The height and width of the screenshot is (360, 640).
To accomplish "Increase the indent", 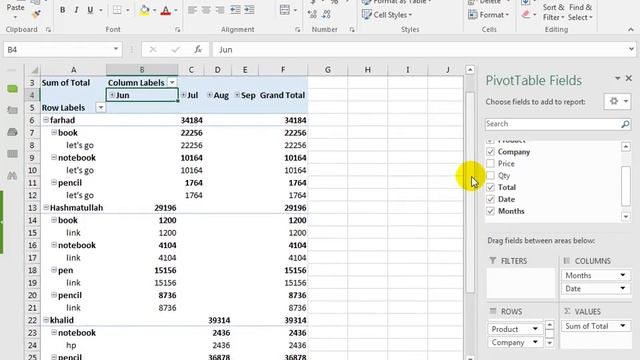I will [x=249, y=10].
